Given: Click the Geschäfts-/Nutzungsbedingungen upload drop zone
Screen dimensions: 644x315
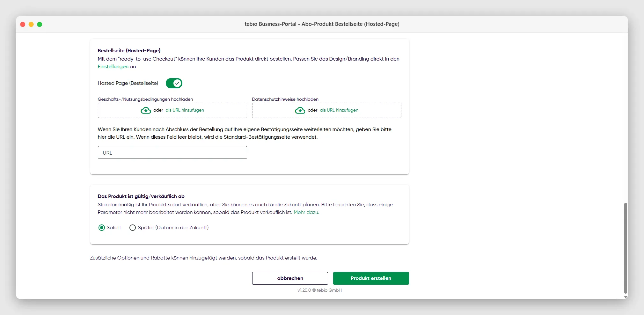Looking at the screenshot, I should 172,110.
